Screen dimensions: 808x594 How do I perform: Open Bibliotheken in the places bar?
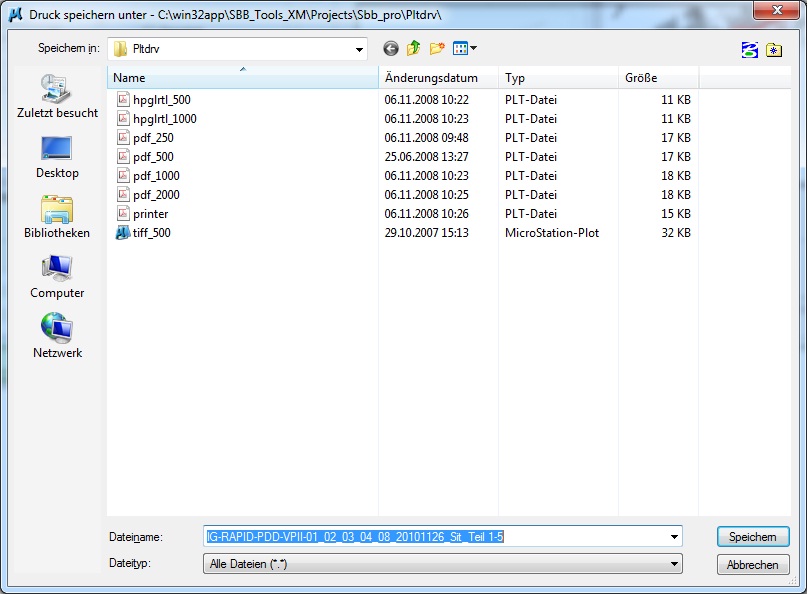[x=57, y=217]
